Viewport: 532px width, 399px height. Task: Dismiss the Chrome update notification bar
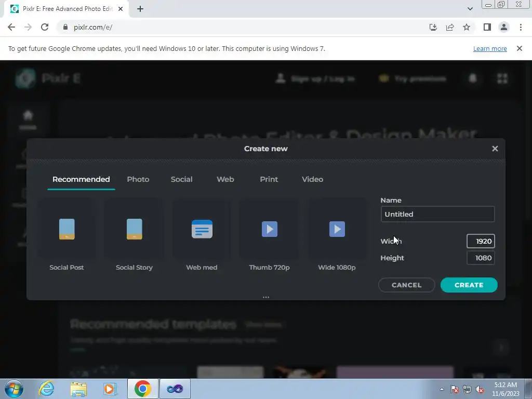point(519,48)
